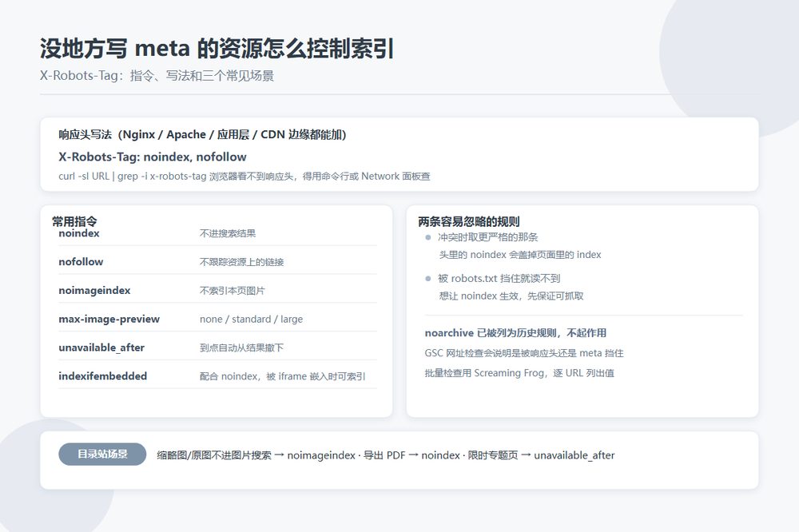The width and height of the screenshot is (799, 532).
Task: Click the description 到点自动从结果撤下
Action: click(241, 347)
